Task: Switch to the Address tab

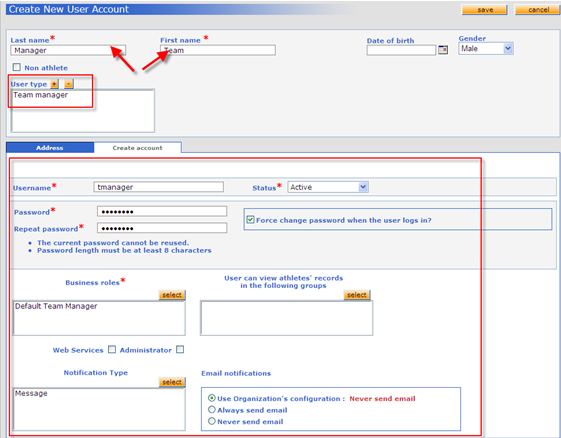Action: (x=50, y=147)
